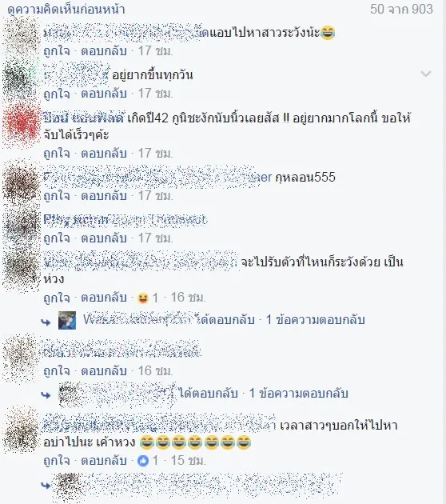Click the '17 ชม.' timestamp under 'กุหลอน555'
The height and width of the screenshot is (504, 446).
(155, 196)
